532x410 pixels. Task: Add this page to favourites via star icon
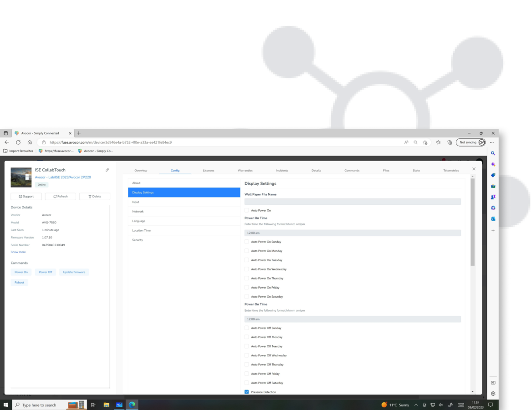click(x=425, y=142)
